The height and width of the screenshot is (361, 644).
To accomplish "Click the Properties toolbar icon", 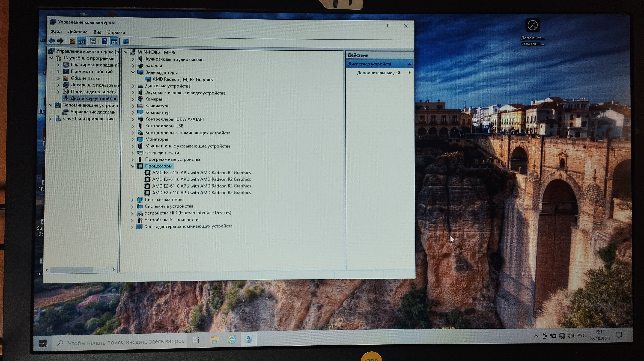I will pos(93,41).
